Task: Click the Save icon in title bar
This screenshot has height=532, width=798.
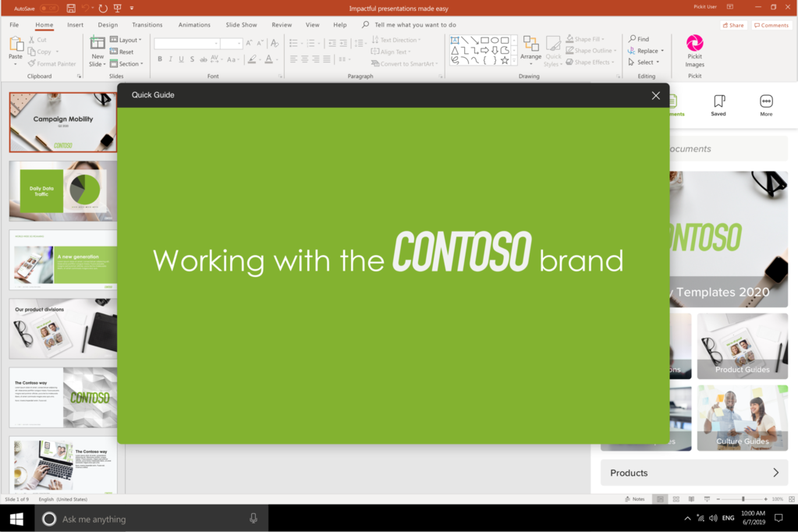Action: tap(71, 8)
